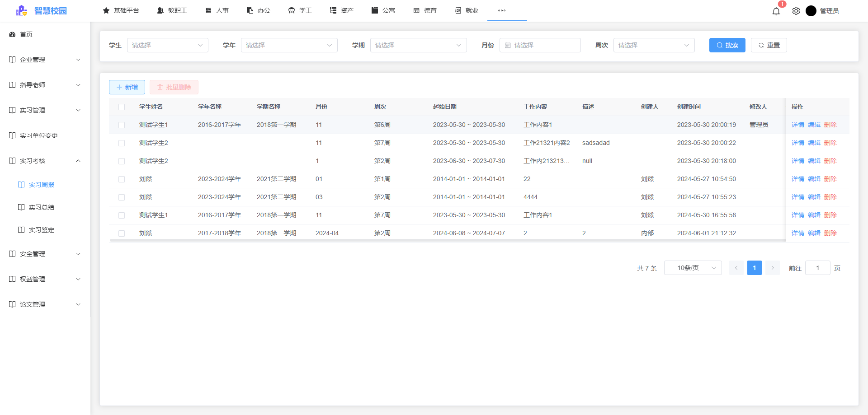Viewport: 868px width, 415px height.
Task: Click the 首页 dashboard icon in sidebar
Action: pos(12,34)
